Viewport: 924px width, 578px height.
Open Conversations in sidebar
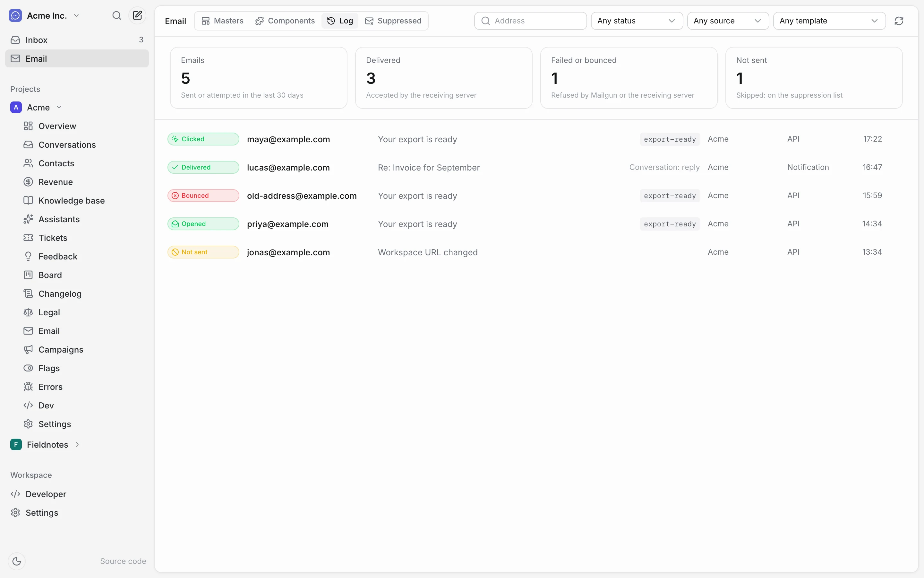tap(84, 145)
